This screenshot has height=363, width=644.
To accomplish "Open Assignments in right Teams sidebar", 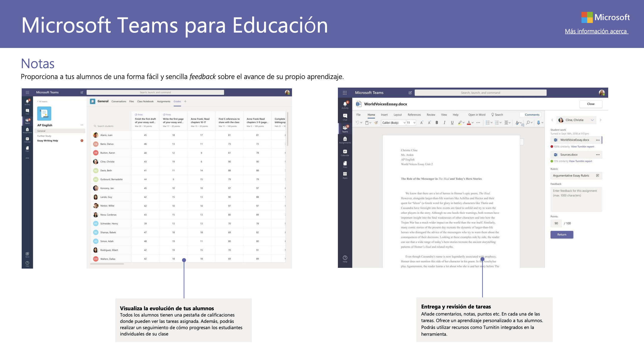I will click(x=345, y=140).
